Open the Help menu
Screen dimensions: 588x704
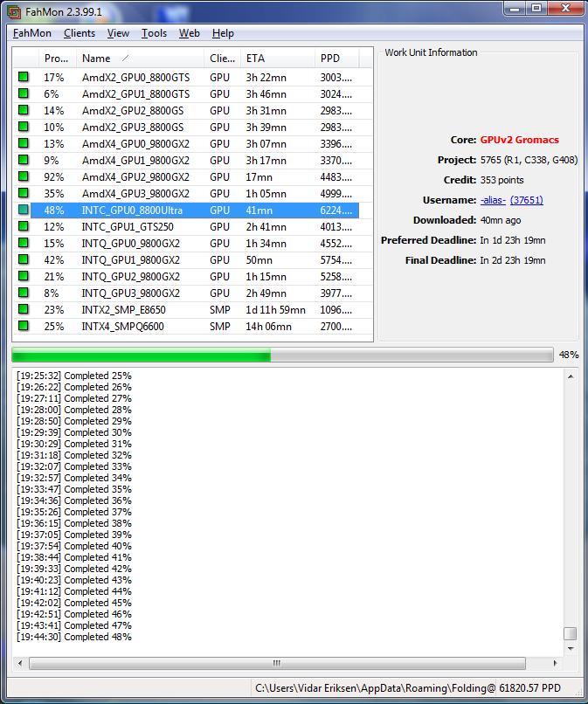coord(223,33)
